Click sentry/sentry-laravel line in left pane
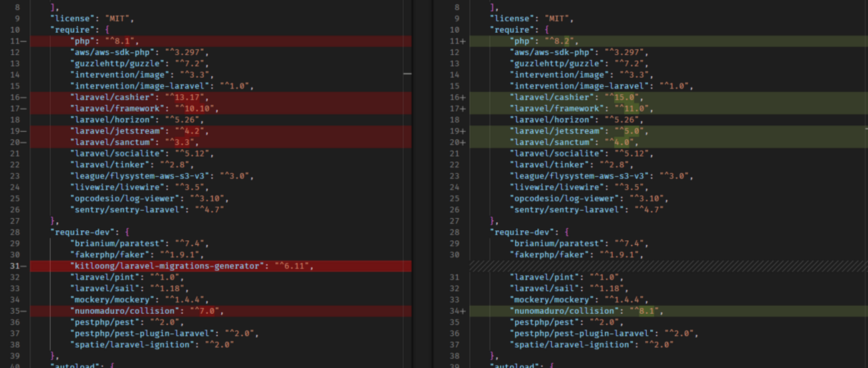Screen dimensions: 868x368 [146, 209]
